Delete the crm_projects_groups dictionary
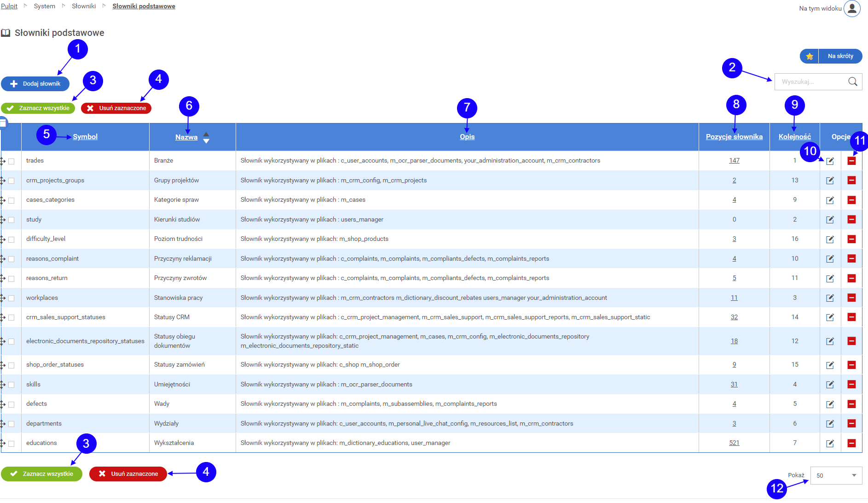Screen dimensions: 868x503 click(x=851, y=181)
